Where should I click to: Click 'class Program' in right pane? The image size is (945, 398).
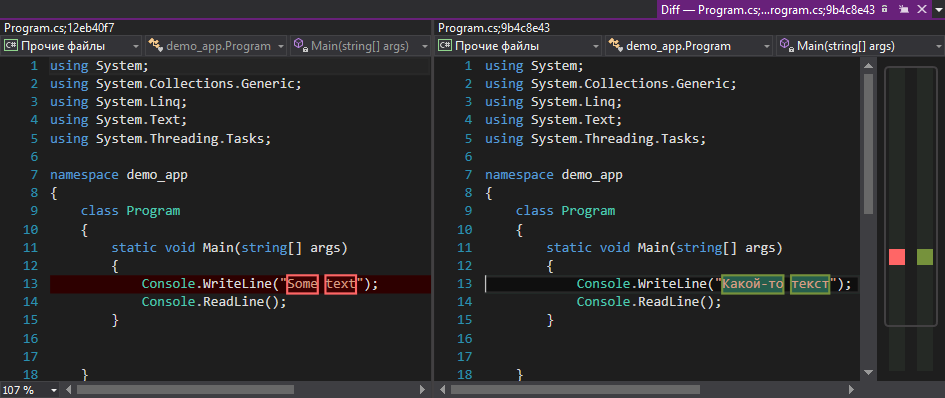[565, 211]
